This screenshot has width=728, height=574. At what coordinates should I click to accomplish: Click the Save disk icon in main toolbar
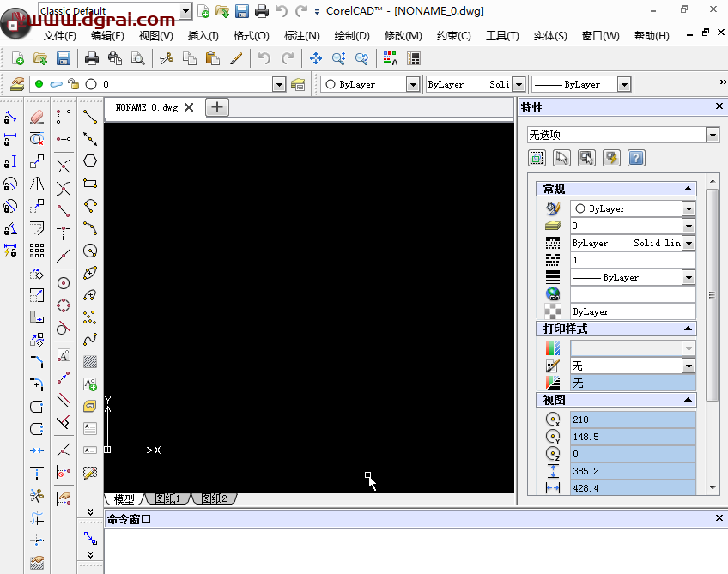[64, 58]
